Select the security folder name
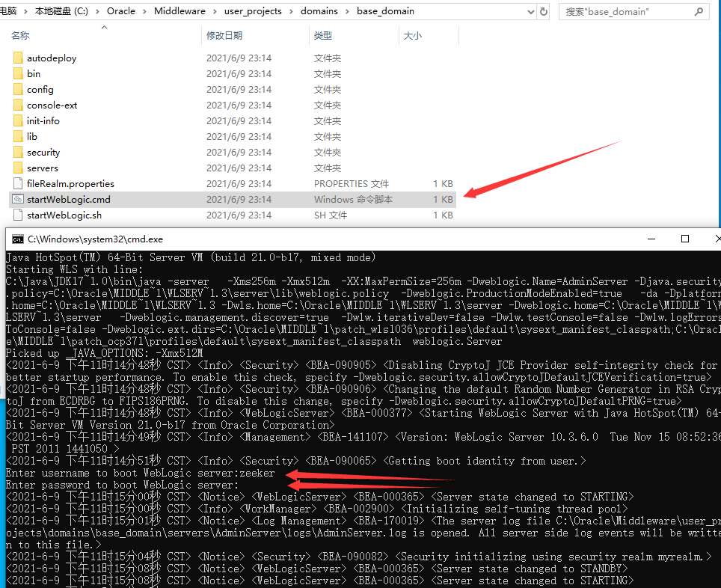Screen dimensions: 721x588 (x=43, y=153)
